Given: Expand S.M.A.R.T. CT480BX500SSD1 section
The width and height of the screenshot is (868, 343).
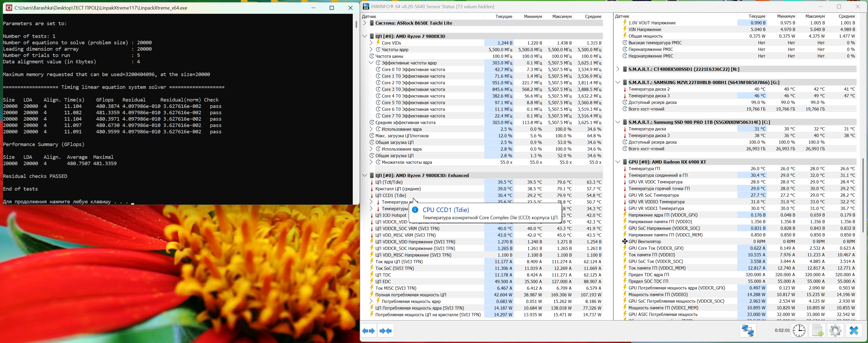Looking at the screenshot, I should 618,69.
